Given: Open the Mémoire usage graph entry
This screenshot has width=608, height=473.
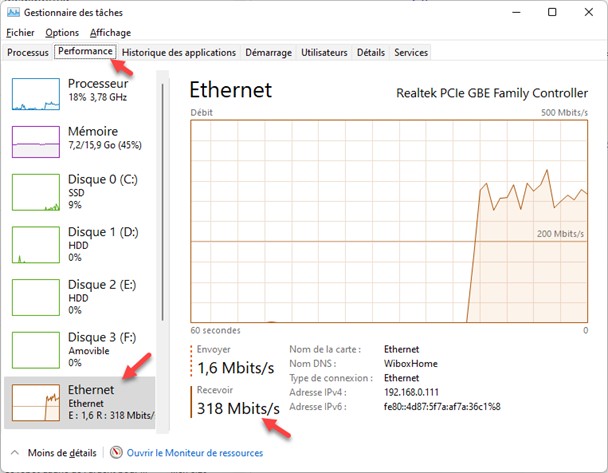Looking at the screenshot, I should pyautogui.click(x=36, y=141).
